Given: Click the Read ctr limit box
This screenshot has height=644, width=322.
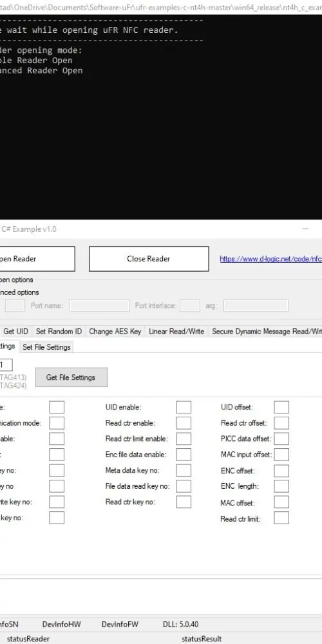Looking at the screenshot, I should (281, 518).
